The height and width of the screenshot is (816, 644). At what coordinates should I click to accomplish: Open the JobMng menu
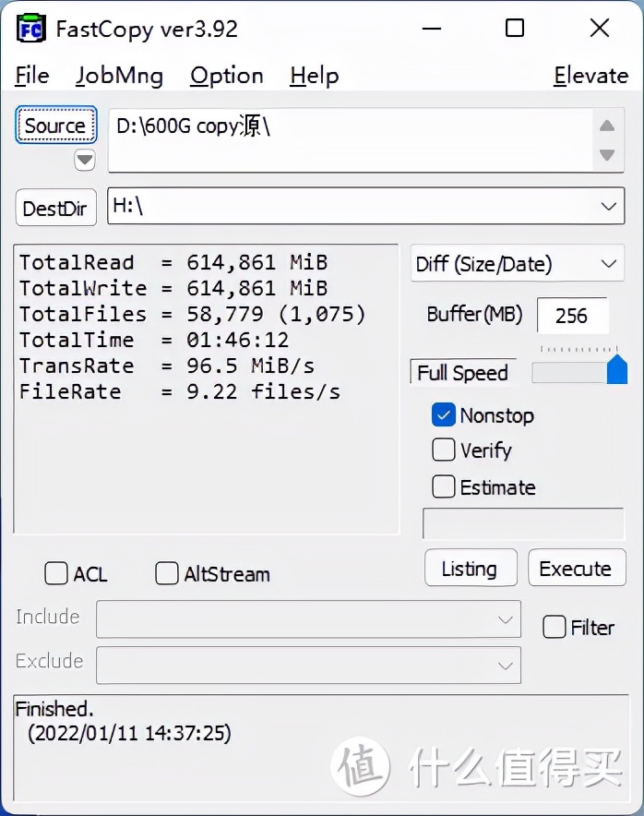(x=119, y=77)
